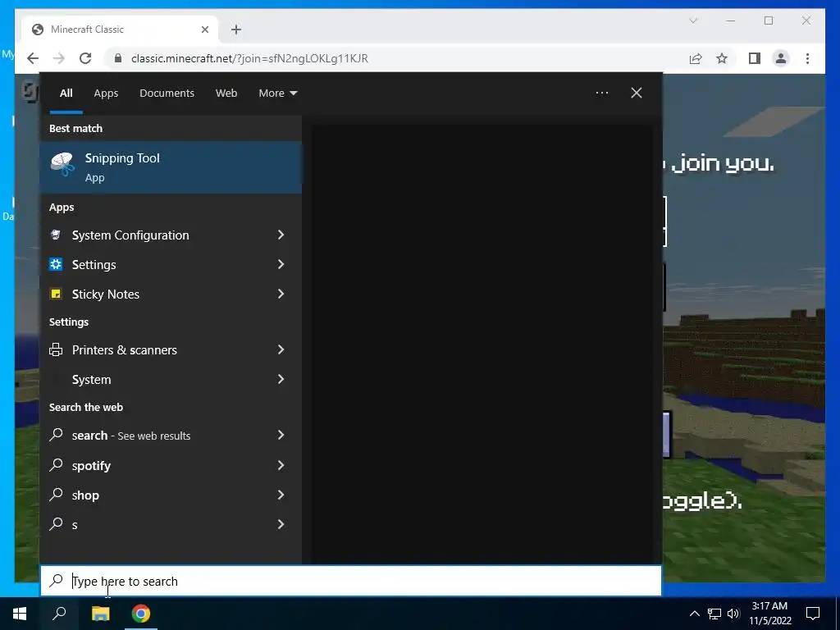840x630 pixels.
Task: Search the web for shop
Action: pyautogui.click(x=171, y=495)
